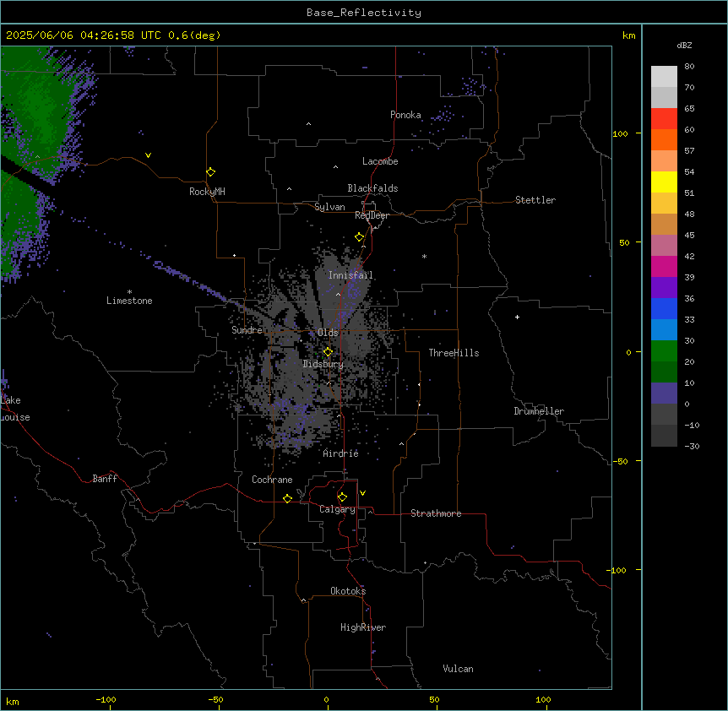Click the purple 10 dBZ legend swatch

click(x=664, y=393)
